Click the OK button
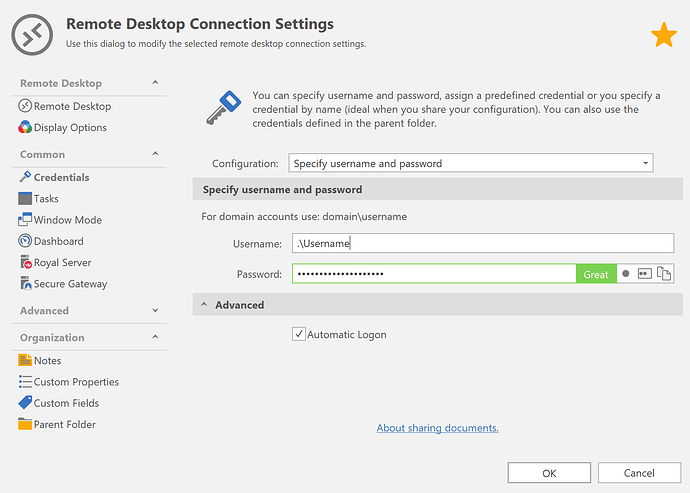 [549, 473]
